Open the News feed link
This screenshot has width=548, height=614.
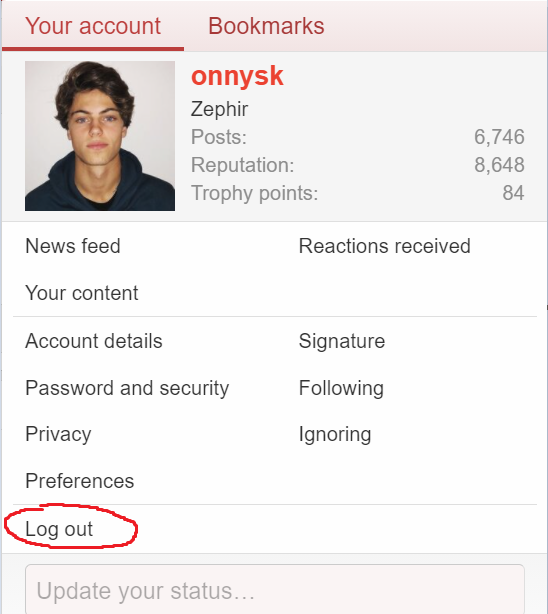point(73,246)
